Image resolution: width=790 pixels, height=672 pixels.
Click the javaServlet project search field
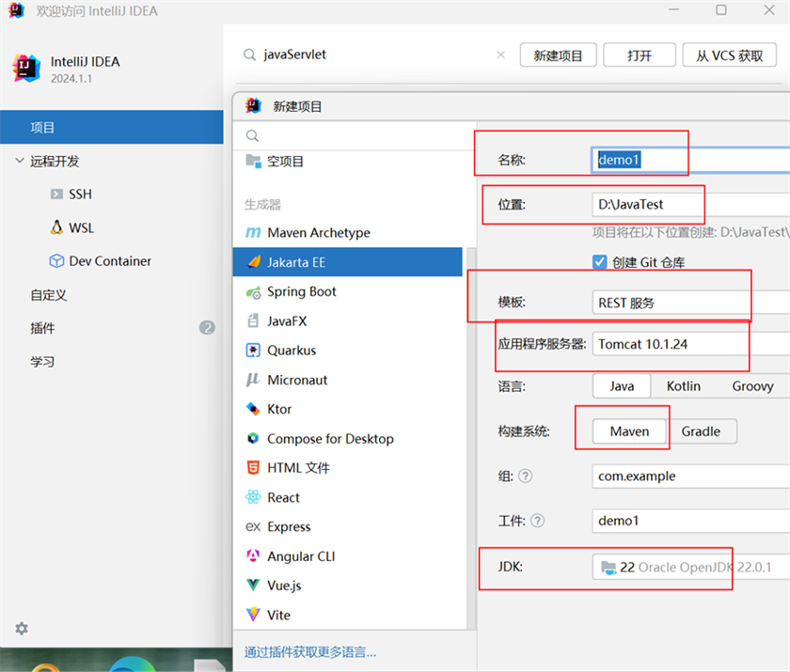click(374, 55)
